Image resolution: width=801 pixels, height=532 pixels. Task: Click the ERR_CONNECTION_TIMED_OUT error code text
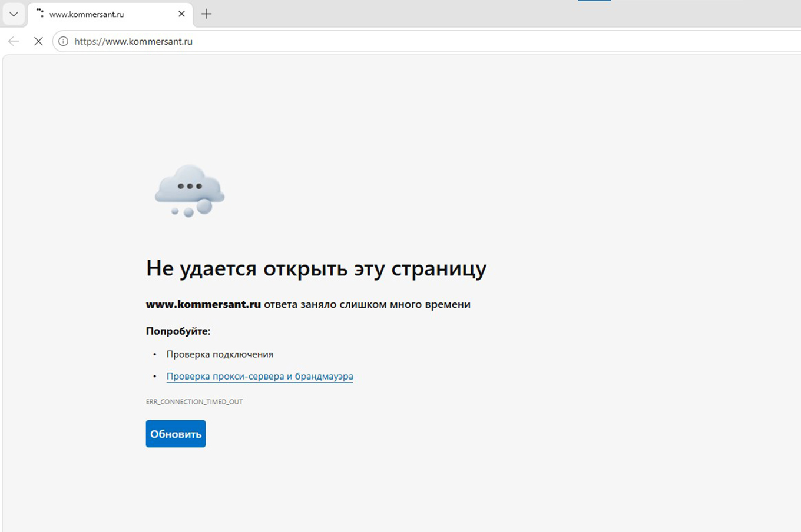(194, 402)
